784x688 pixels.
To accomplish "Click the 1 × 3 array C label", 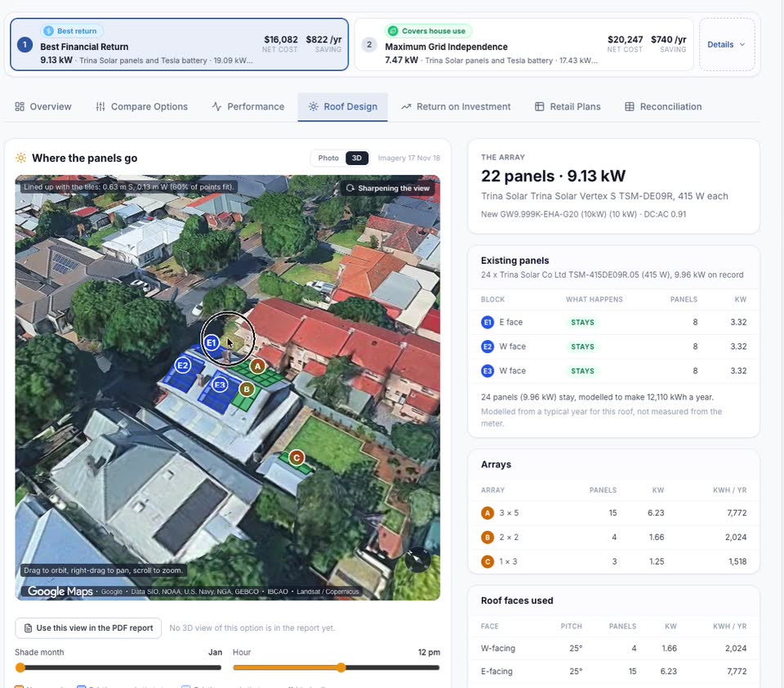I will 508,561.
